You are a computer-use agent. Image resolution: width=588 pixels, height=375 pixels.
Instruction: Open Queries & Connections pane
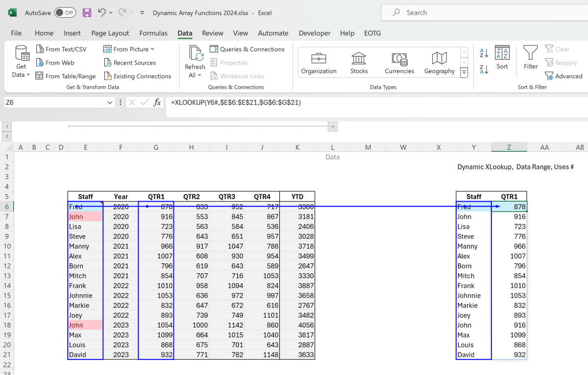pos(247,49)
